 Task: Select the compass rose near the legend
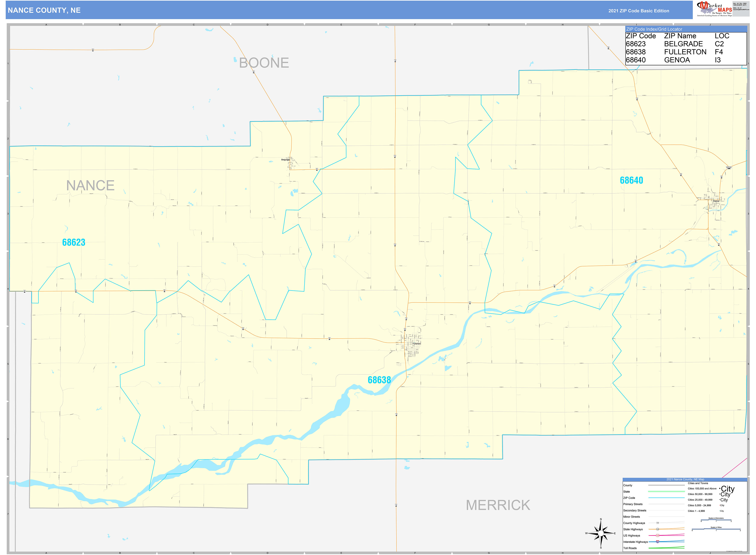tap(601, 533)
